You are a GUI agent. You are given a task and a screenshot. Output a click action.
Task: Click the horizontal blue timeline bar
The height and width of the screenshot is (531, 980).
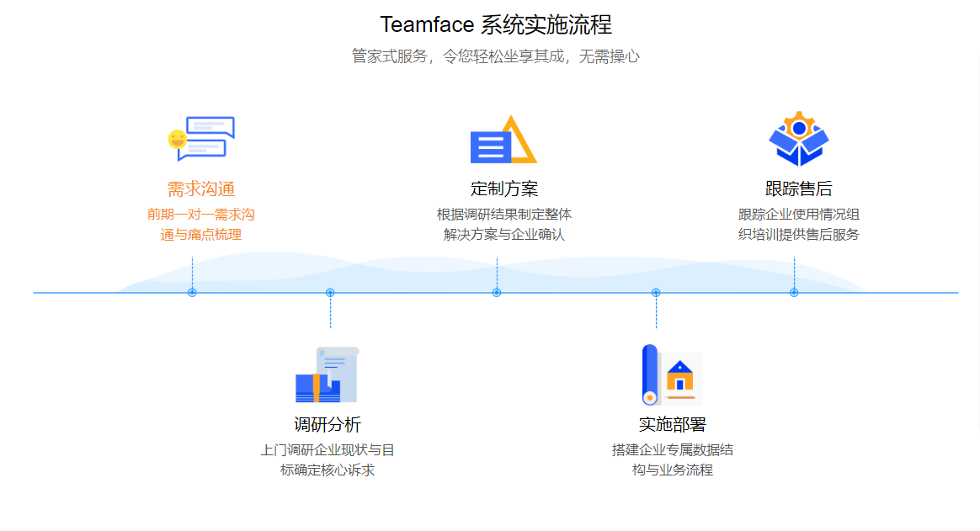tap(421, 292)
